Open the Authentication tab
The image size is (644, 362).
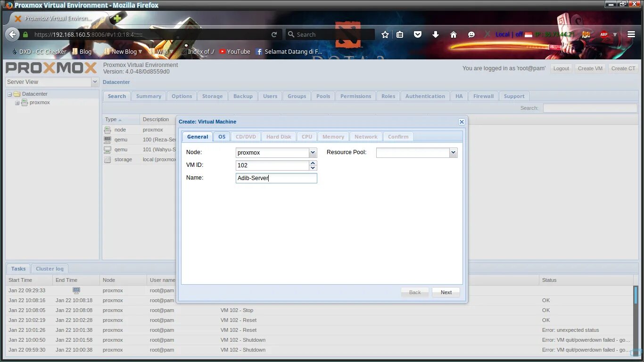point(425,96)
